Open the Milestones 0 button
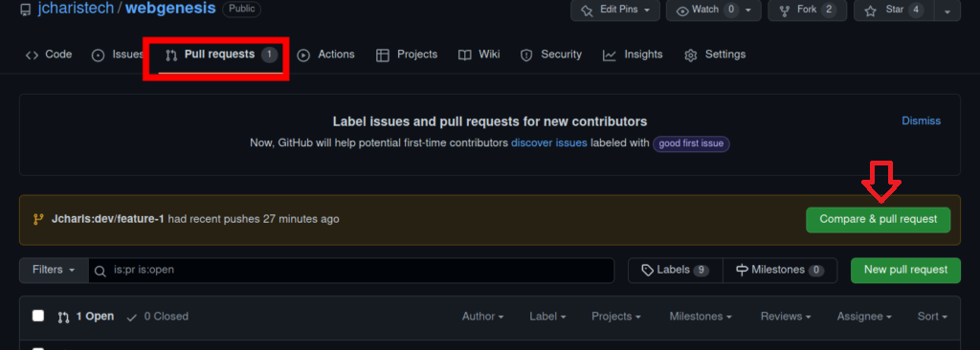Viewport: 980px width, 350px height. [780, 270]
